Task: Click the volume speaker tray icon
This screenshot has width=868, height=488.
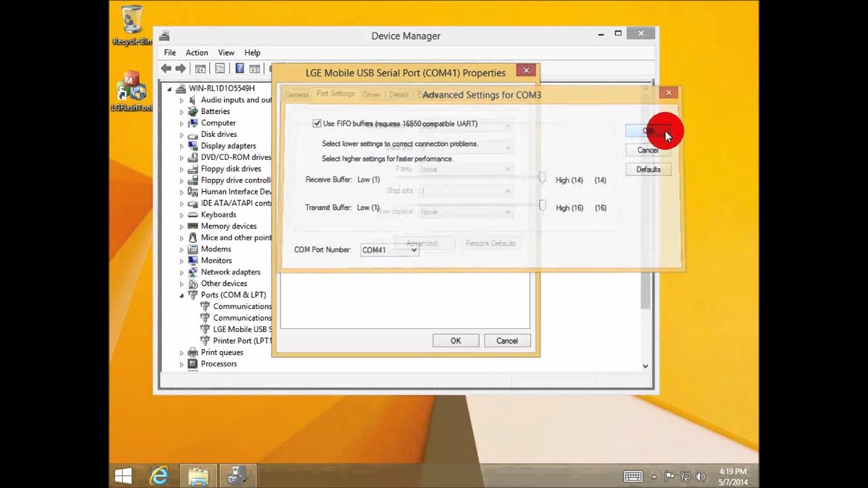Action: click(701, 476)
